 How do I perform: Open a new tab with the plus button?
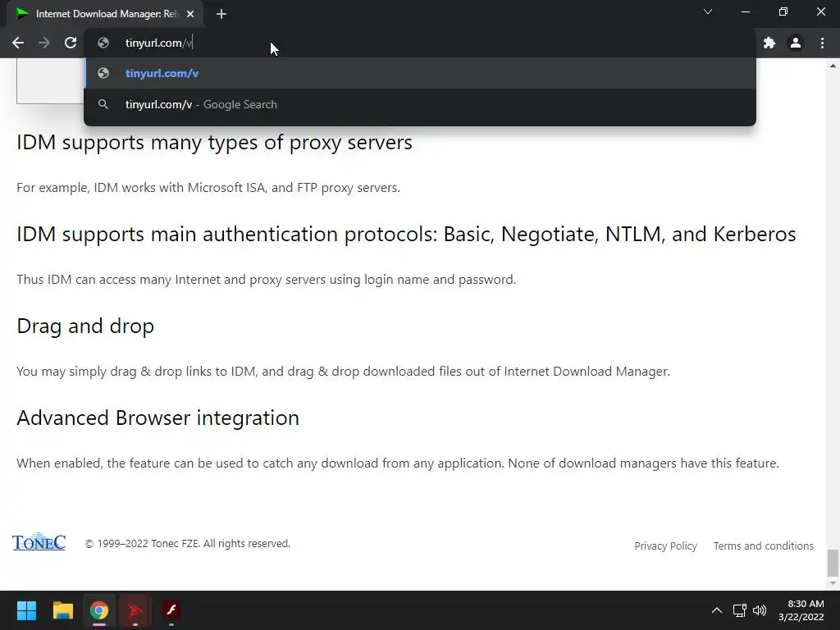coord(221,14)
